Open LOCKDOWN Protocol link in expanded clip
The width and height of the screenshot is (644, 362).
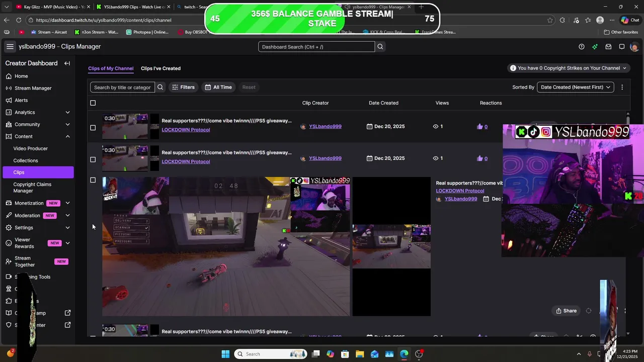(x=460, y=191)
